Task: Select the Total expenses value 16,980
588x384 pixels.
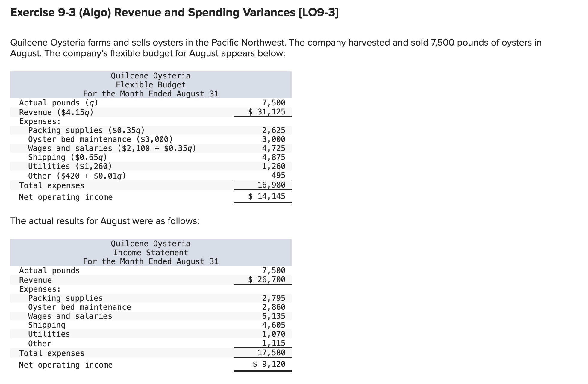Action: tap(271, 185)
